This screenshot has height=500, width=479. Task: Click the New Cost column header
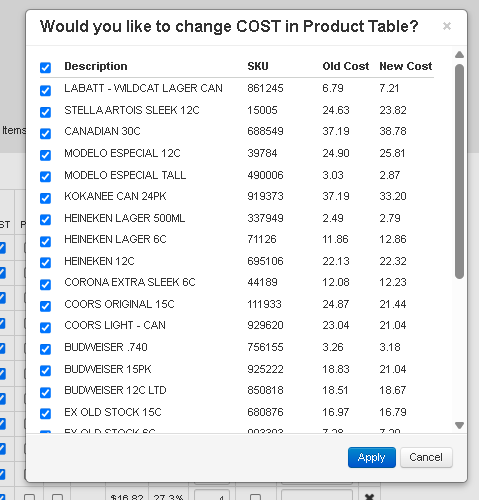[x=406, y=66]
